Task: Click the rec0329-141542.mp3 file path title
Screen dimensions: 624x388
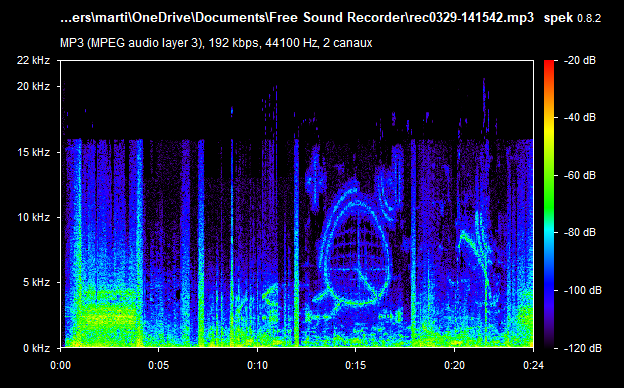Action: click(x=297, y=18)
